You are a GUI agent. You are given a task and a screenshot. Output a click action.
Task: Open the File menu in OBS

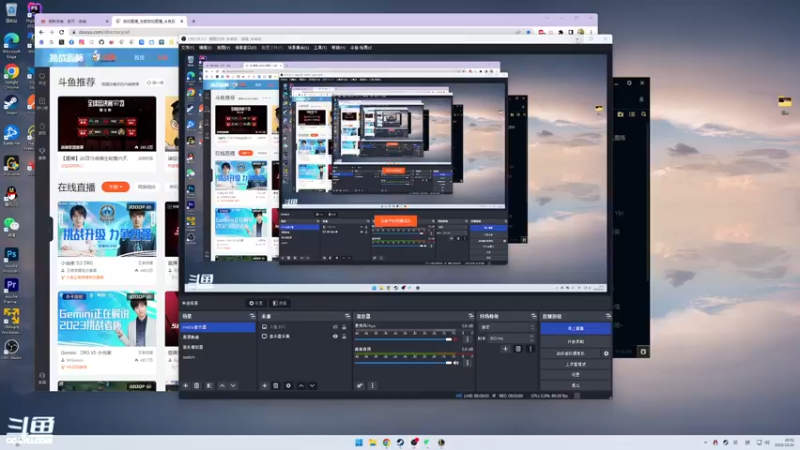click(x=187, y=48)
